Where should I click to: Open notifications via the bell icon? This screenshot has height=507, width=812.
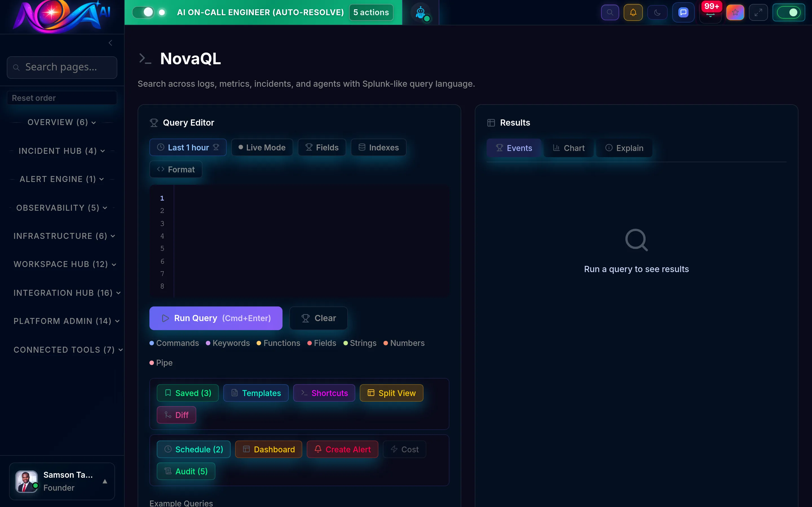[633, 12]
